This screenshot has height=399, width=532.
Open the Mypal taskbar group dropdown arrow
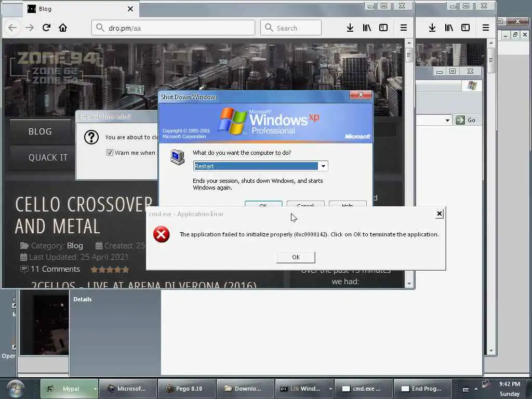(x=96, y=389)
